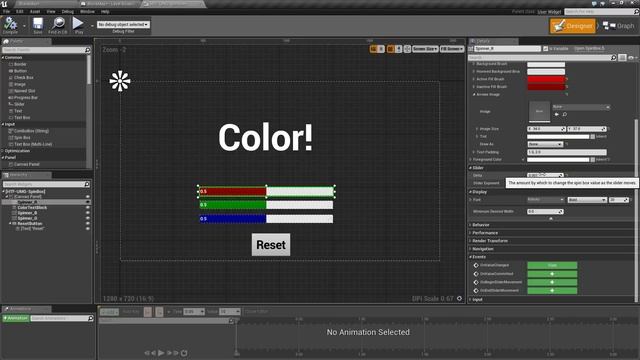This screenshot has height=360, width=640.
Task: Click Background Brush white swatch
Action: tap(546, 64)
